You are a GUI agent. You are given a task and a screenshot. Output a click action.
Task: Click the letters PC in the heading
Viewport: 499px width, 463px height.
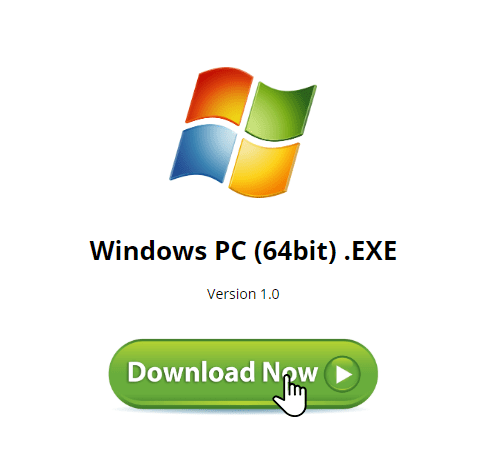(231, 251)
